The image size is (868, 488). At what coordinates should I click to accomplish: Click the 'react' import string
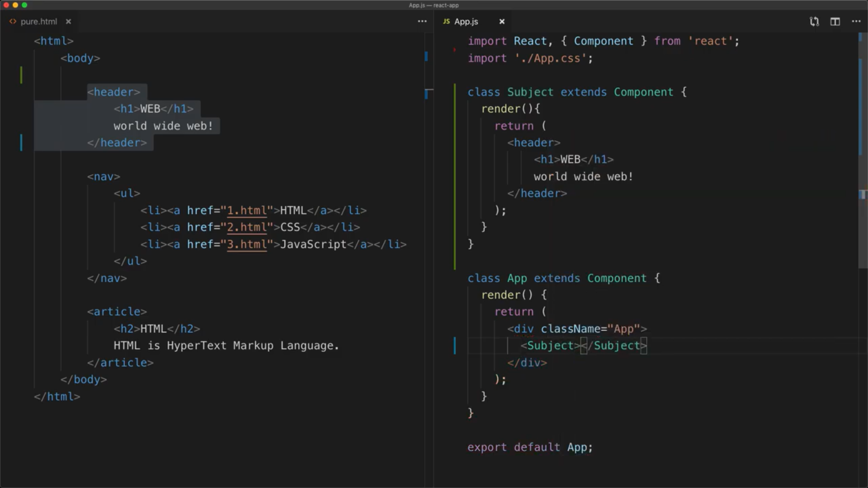point(710,41)
